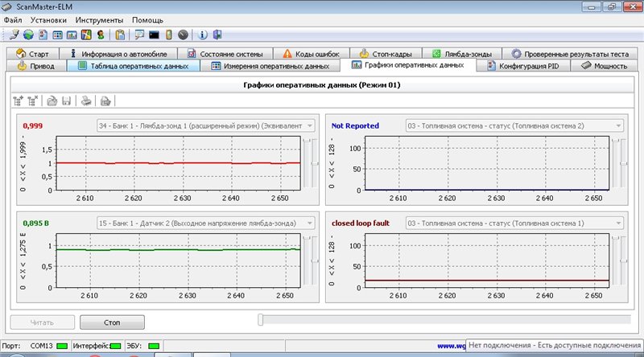This screenshot has height=357, width=644.
Task: Open the Инструменты menu
Action: click(x=99, y=19)
